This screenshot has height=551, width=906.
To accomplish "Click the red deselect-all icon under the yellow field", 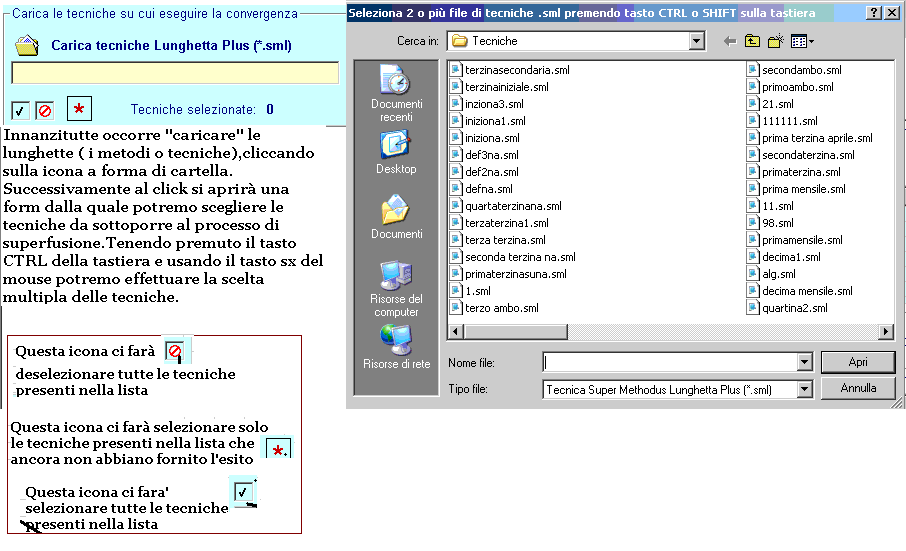I will (x=44, y=110).
